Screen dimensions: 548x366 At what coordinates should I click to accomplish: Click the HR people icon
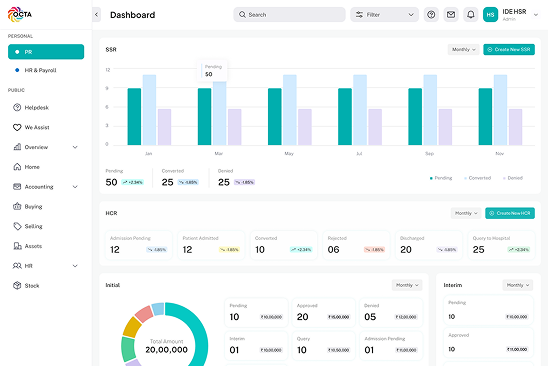click(17, 266)
